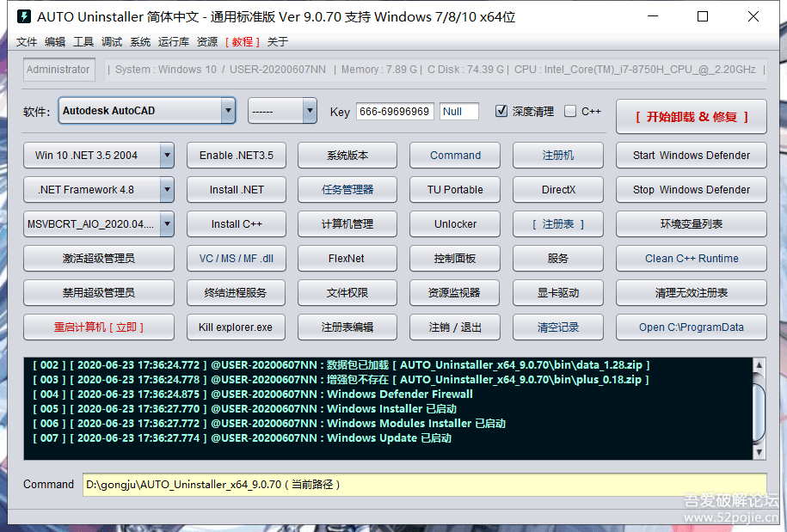Click log line 007 Windows Update 已启动
Viewport: 787px width, 532px height.
(242, 438)
